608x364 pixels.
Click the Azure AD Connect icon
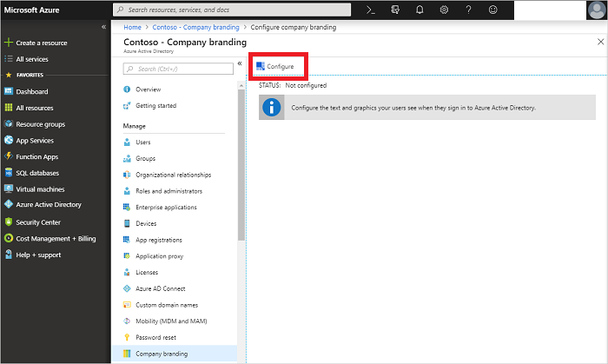[x=127, y=288]
